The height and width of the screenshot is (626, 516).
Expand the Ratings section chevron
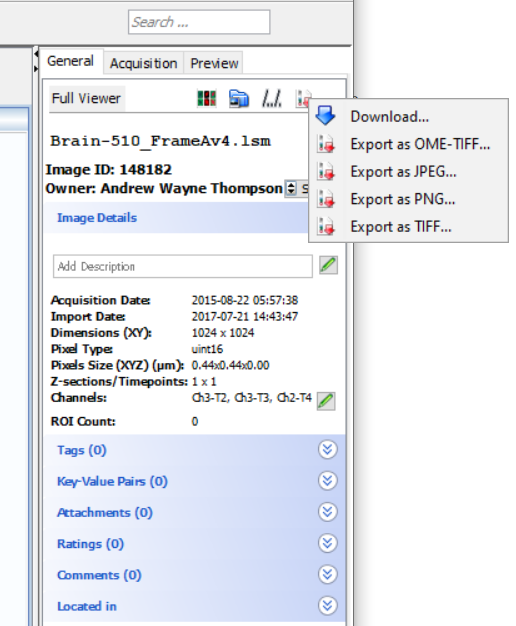coord(327,543)
